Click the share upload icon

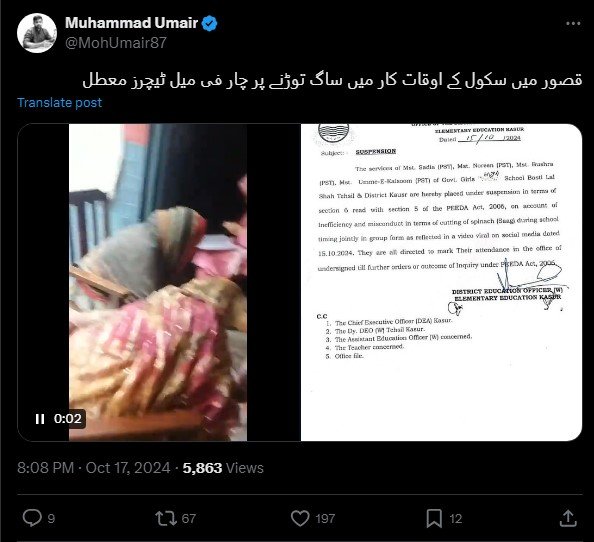[x=568, y=518]
